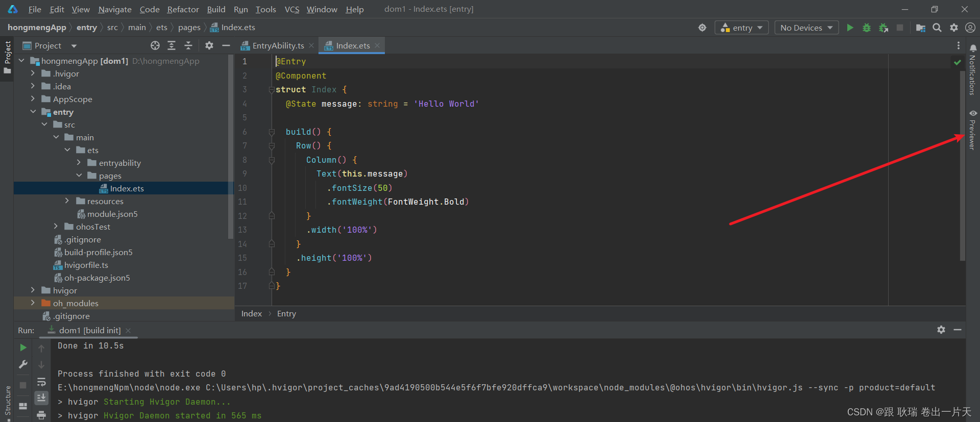The width and height of the screenshot is (980, 422).
Task: Select hvigorfile.ts in the project tree
Action: pos(86,265)
